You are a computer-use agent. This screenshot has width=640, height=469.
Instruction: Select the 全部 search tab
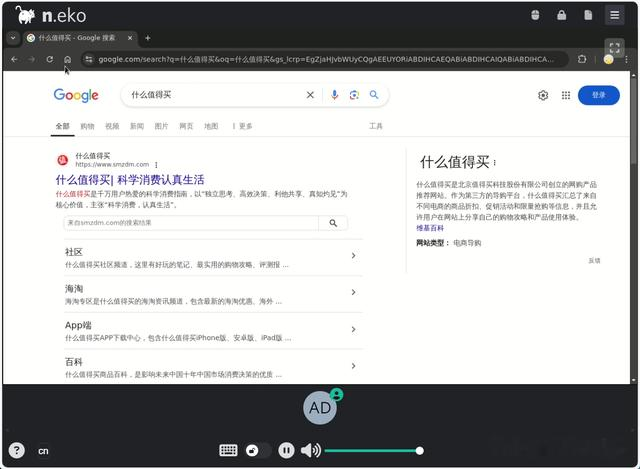(62, 126)
